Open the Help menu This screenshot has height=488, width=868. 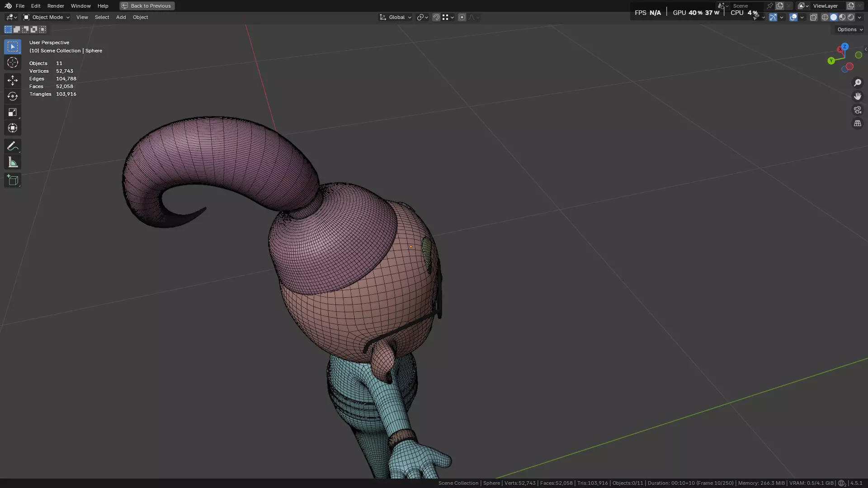pos(103,6)
